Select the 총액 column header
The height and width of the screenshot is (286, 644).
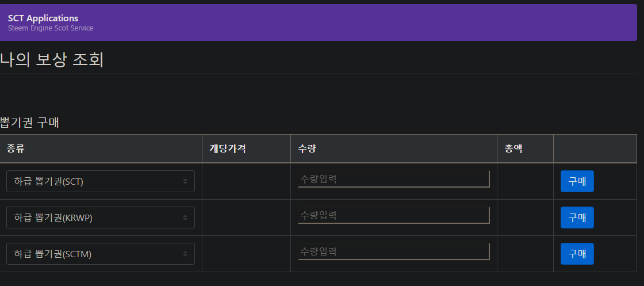click(x=513, y=148)
